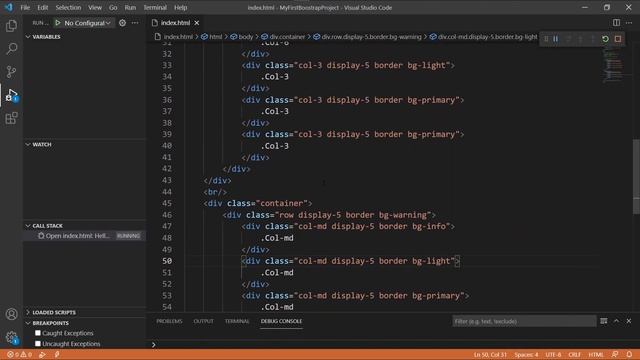Open the Run menu
The height and width of the screenshot is (360, 640).
(130, 7)
